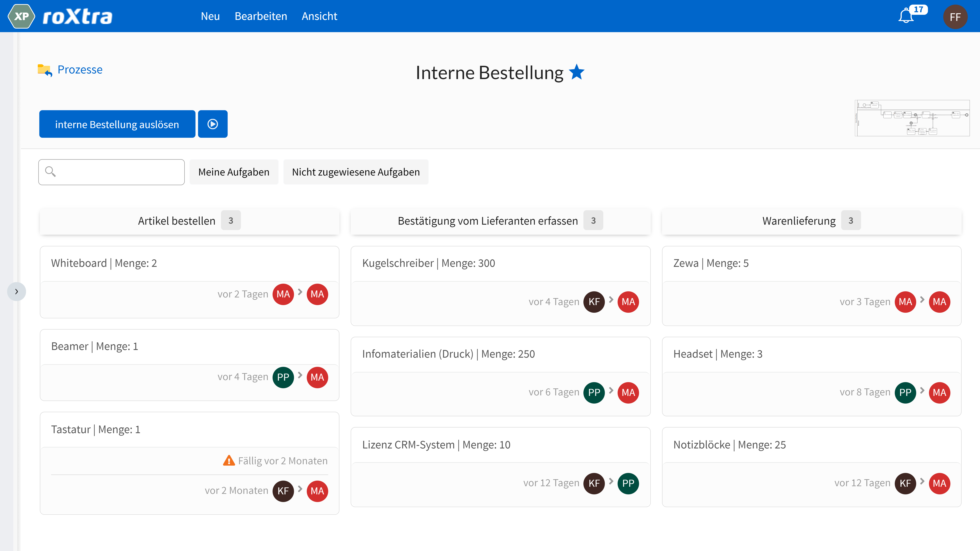Image resolution: width=980 pixels, height=551 pixels.
Task: Click PP avatar on Beamer card
Action: click(x=283, y=377)
